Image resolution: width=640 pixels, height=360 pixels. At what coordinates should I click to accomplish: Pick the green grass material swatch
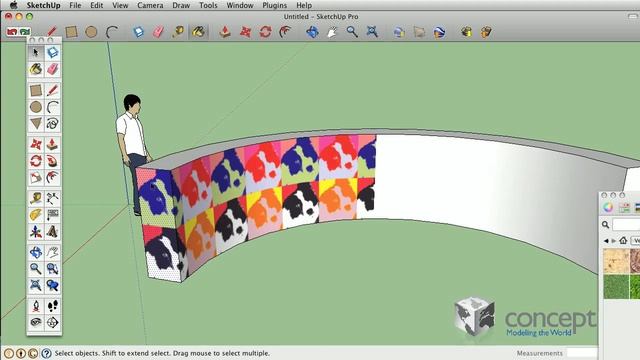pos(616,287)
